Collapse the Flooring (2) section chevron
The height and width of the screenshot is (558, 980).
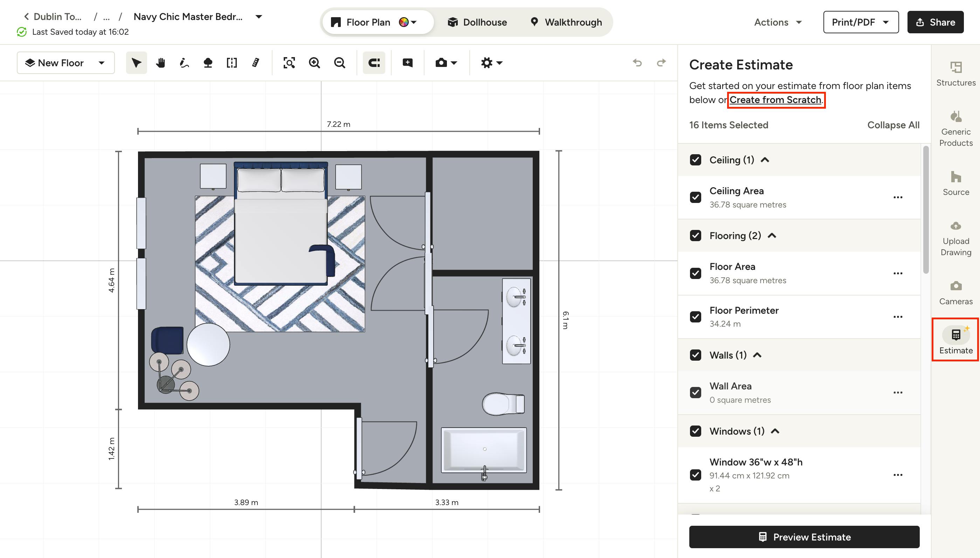(x=772, y=236)
